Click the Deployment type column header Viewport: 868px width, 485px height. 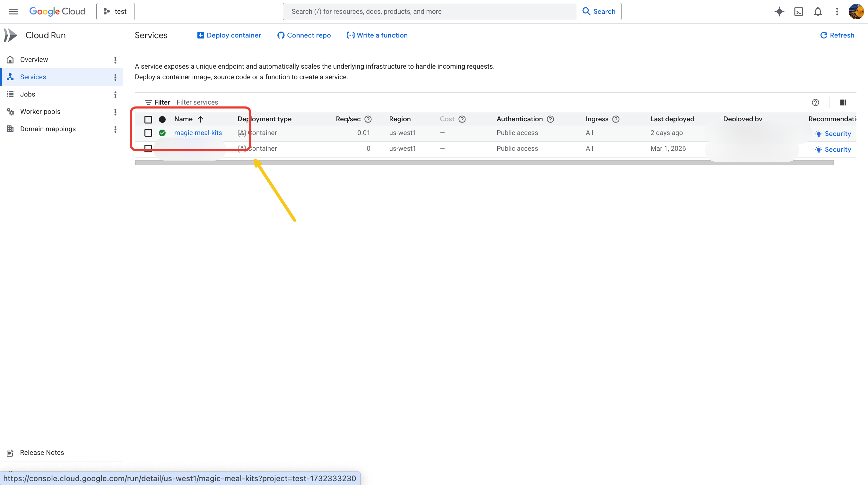coord(265,119)
